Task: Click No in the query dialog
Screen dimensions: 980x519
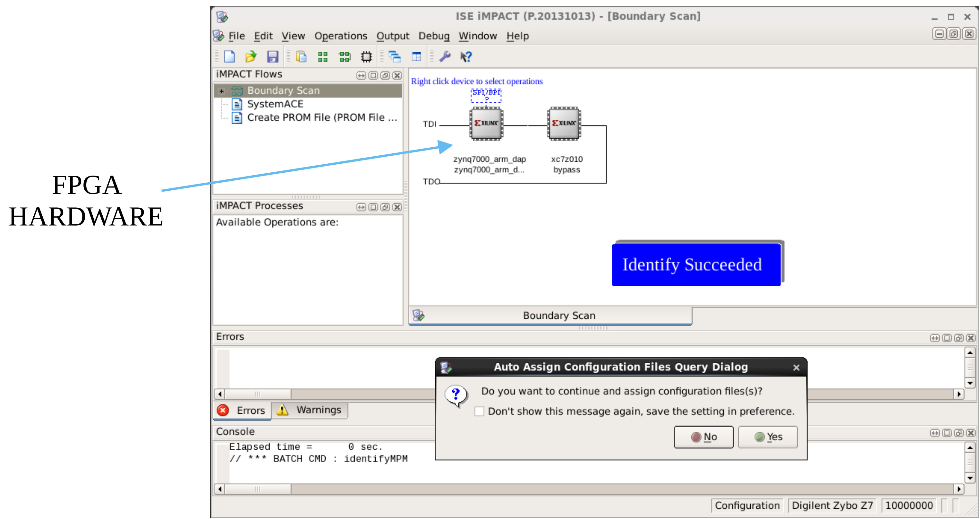Action: pyautogui.click(x=703, y=437)
